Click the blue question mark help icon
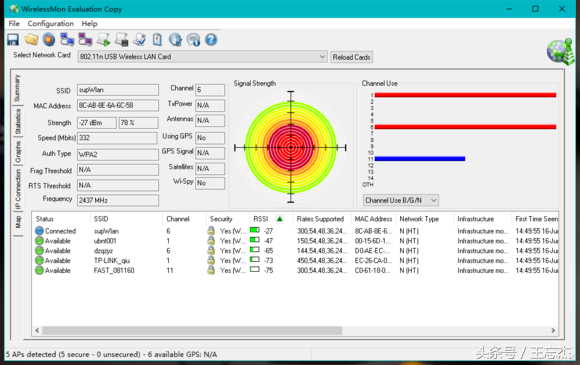The width and height of the screenshot is (580, 365). [x=211, y=40]
